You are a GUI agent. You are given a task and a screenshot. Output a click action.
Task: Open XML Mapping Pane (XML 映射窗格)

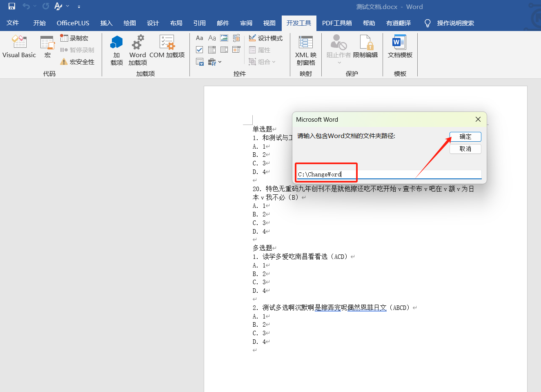coord(306,51)
